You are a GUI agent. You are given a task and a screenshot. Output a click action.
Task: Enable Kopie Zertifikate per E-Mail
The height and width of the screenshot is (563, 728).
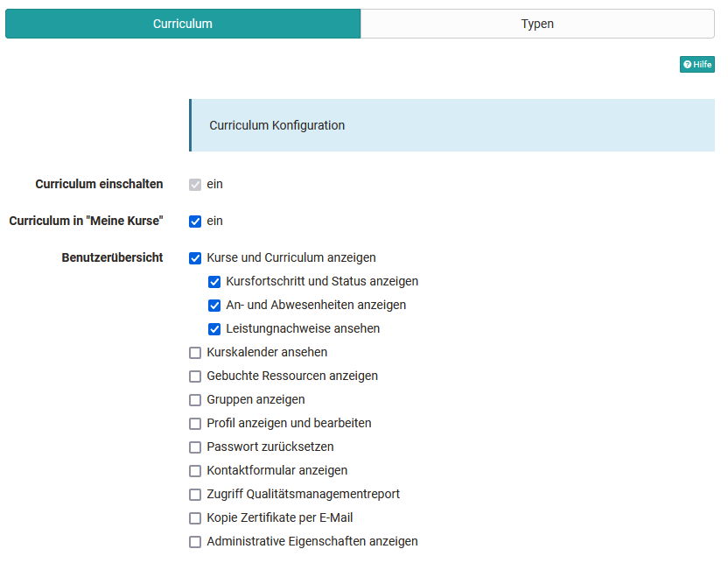tap(195, 518)
